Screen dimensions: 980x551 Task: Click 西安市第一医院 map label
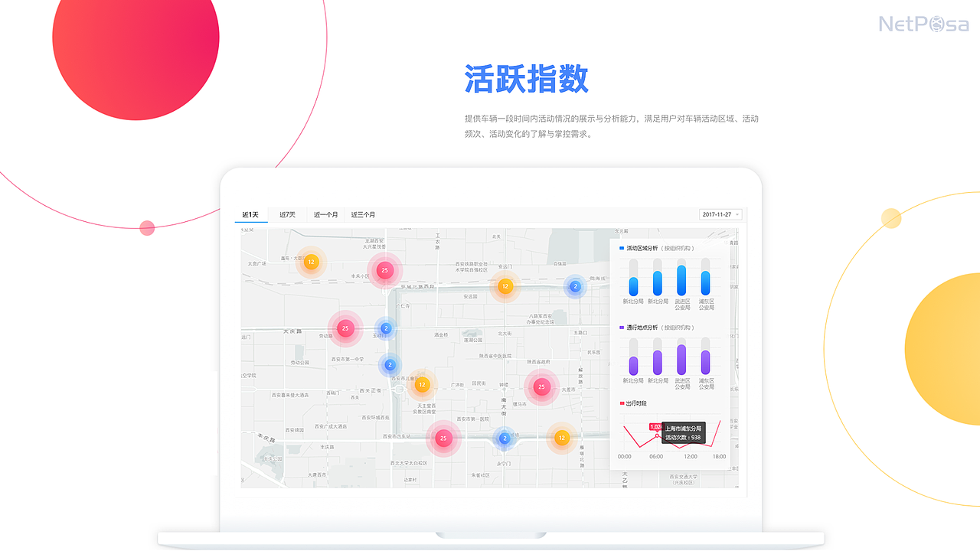point(472,419)
